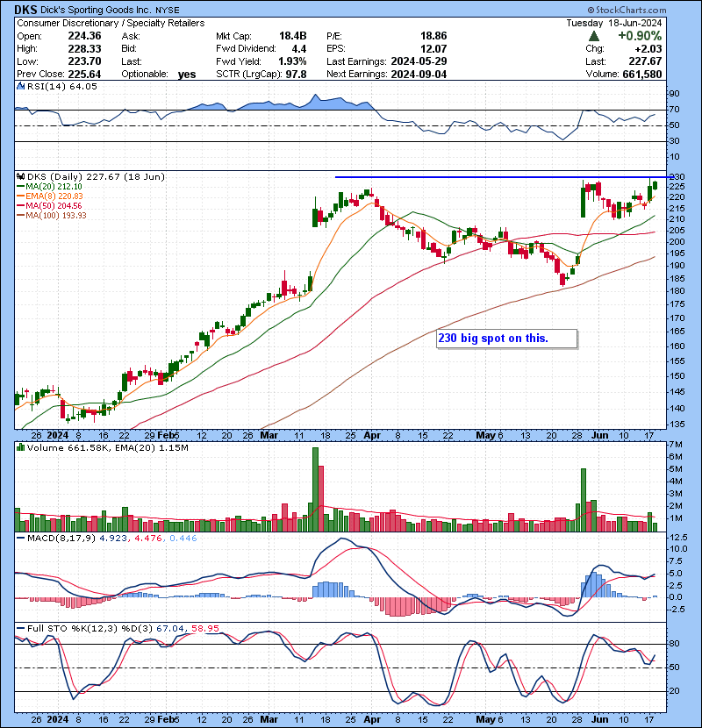Click the tallest green volume bar in mid-March
The height and width of the screenshot is (728, 702).
point(315,489)
